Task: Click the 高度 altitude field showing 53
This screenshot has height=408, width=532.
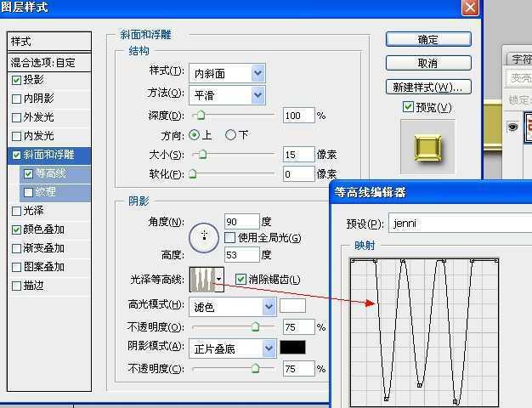Action: point(242,255)
